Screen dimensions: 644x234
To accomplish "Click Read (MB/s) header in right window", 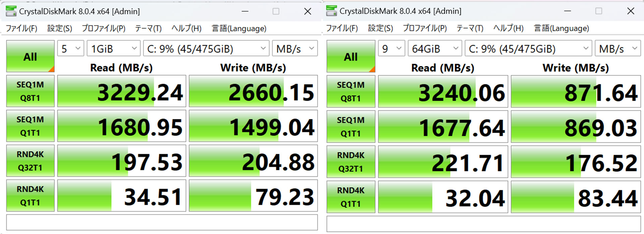I will pos(443,68).
